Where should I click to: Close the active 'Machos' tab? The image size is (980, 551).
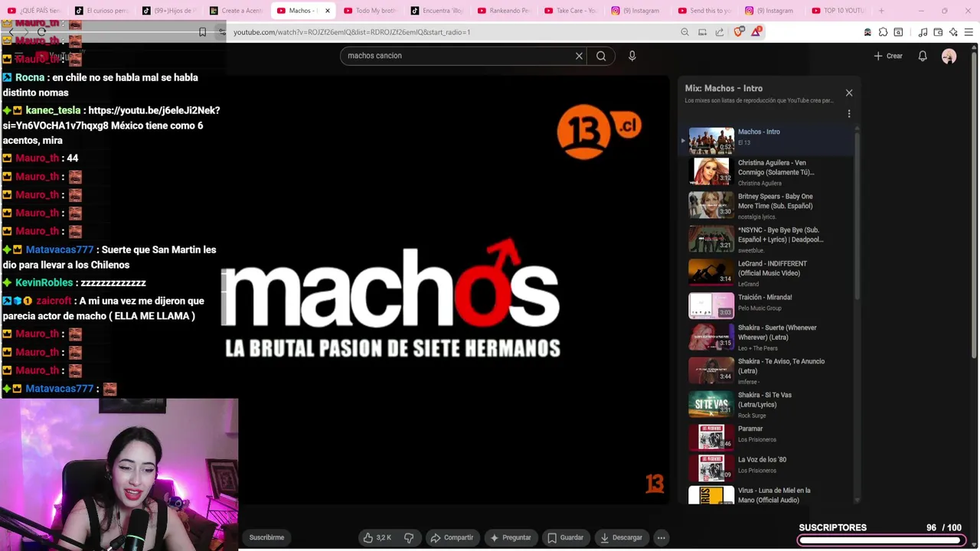(x=328, y=11)
